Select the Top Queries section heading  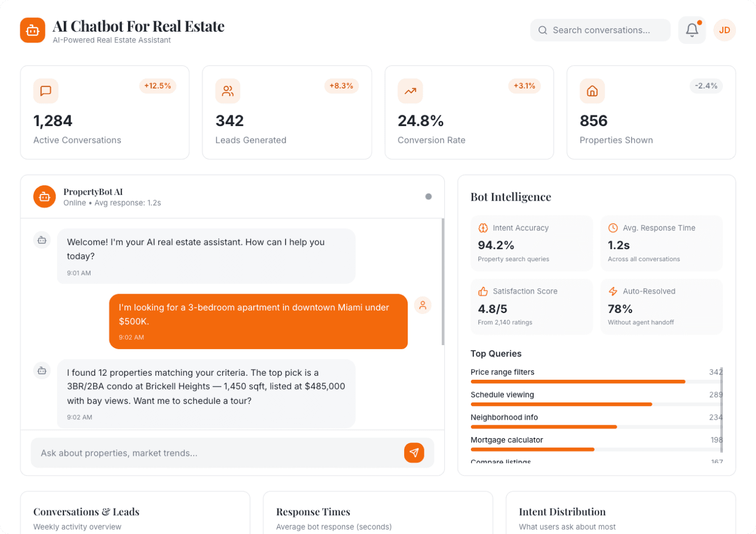(x=496, y=354)
